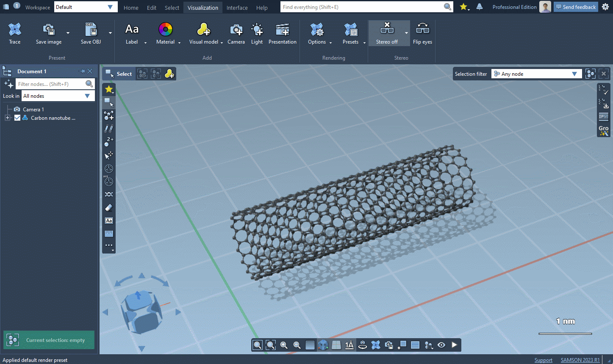Image resolution: width=613 pixels, height=364 pixels.
Task: Click the Presentation icon
Action: (282, 33)
